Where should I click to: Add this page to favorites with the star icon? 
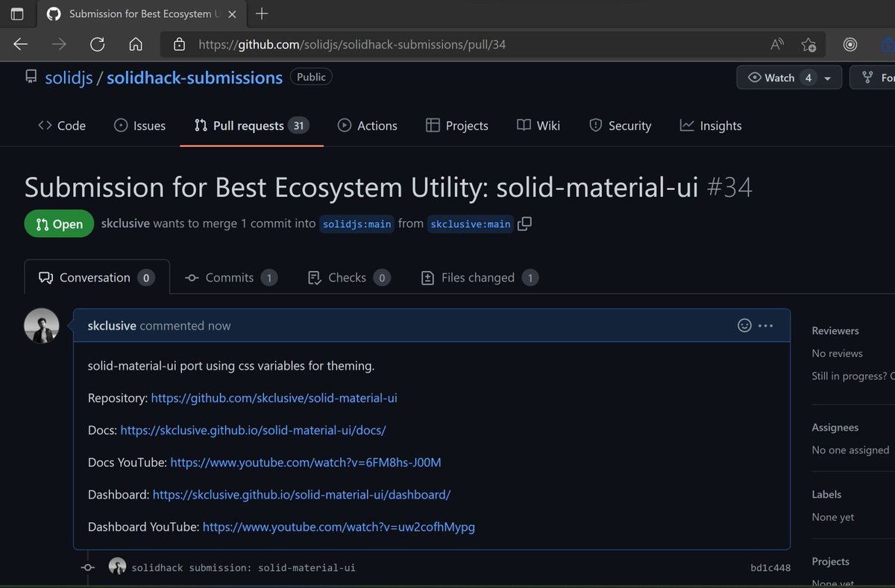tap(808, 45)
